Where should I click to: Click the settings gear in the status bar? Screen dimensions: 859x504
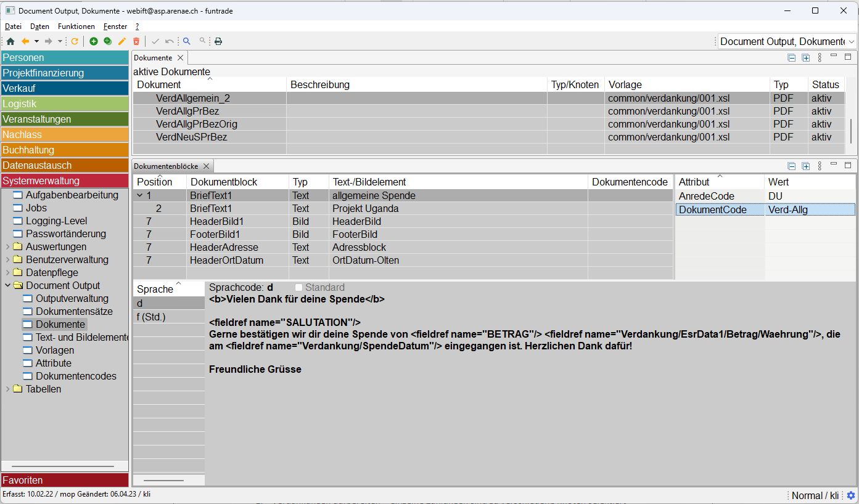point(851,495)
